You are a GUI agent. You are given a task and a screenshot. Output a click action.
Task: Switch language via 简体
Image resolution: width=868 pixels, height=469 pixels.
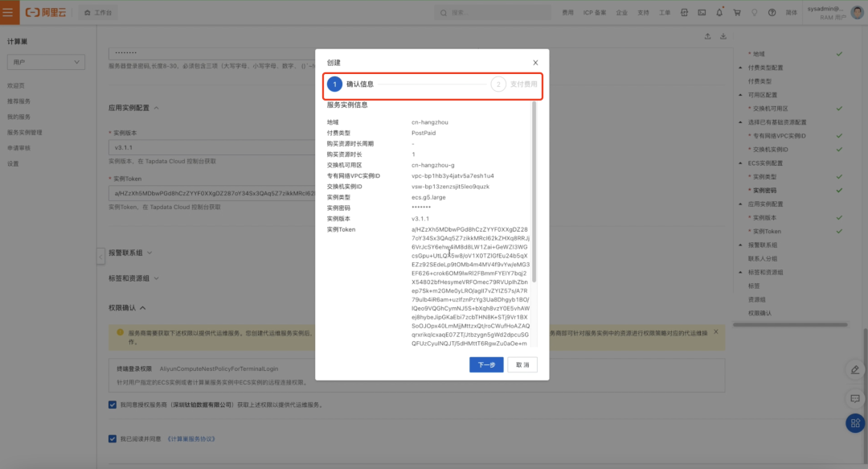792,13
